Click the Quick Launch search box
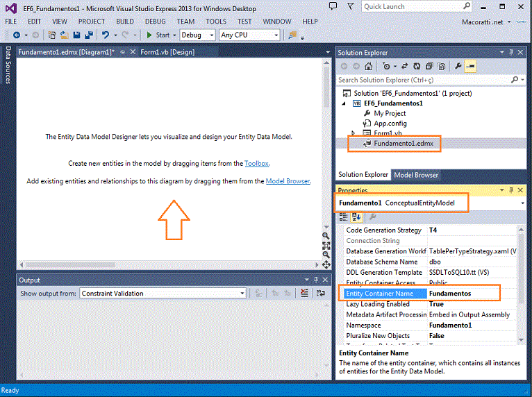532x397 pixels. [417, 6]
